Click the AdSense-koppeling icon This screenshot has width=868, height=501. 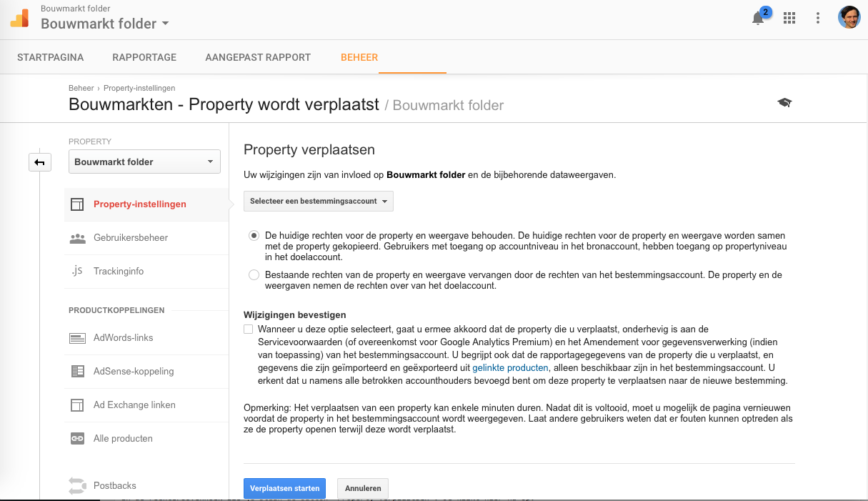(78, 372)
